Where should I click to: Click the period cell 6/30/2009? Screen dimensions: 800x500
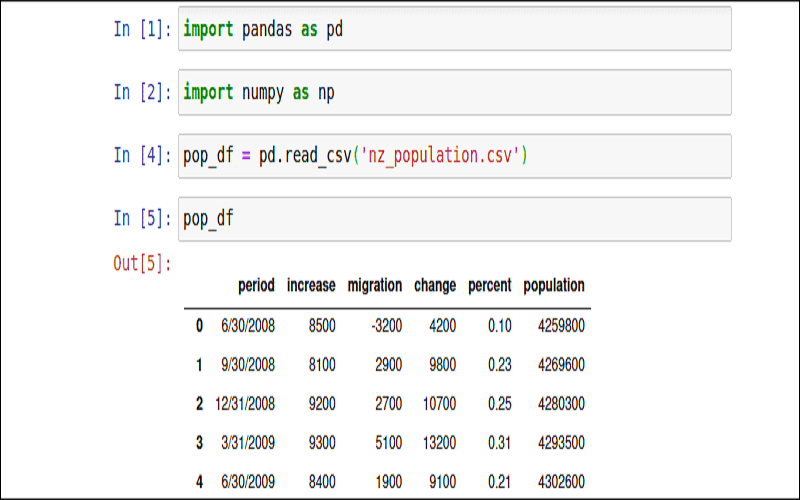click(248, 482)
